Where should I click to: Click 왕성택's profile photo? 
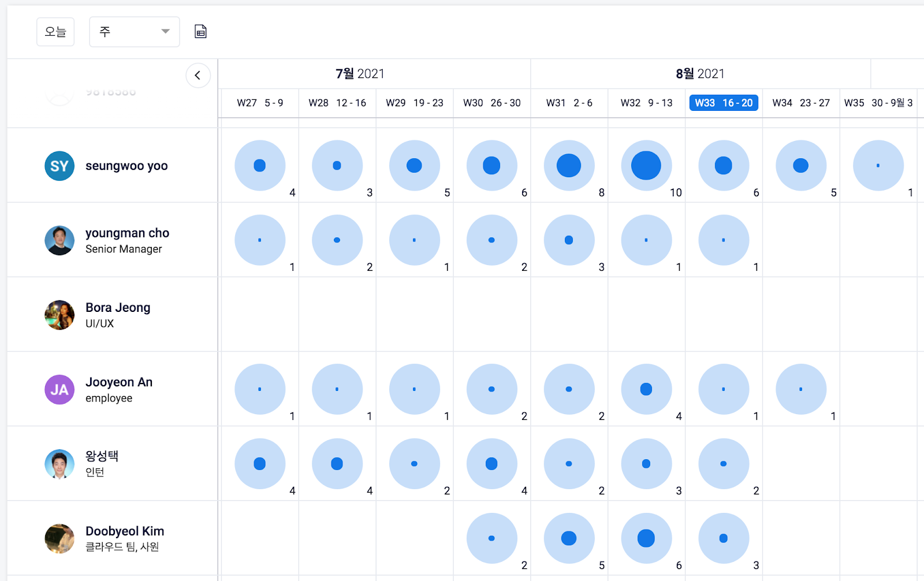pyautogui.click(x=59, y=464)
